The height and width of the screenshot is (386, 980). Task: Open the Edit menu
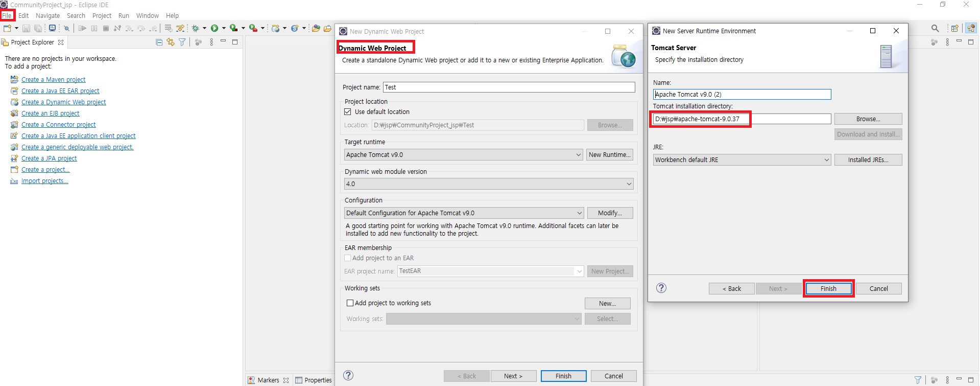click(23, 15)
